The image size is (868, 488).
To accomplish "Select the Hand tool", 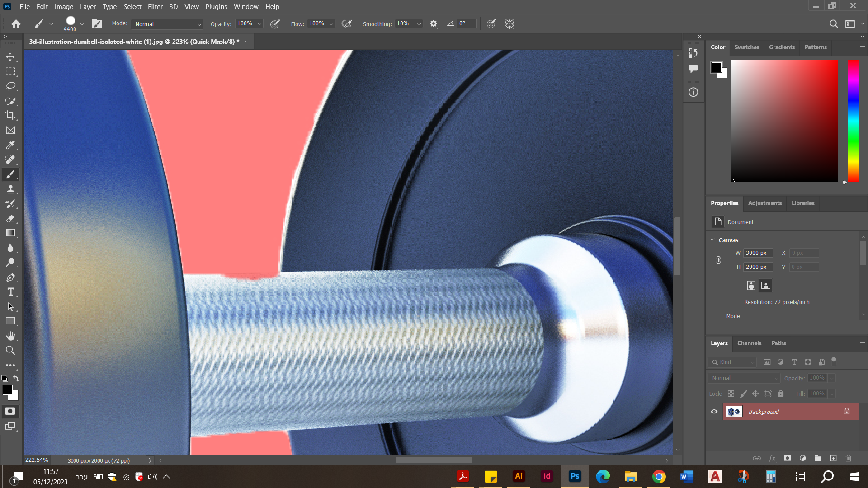I will pyautogui.click(x=10, y=336).
